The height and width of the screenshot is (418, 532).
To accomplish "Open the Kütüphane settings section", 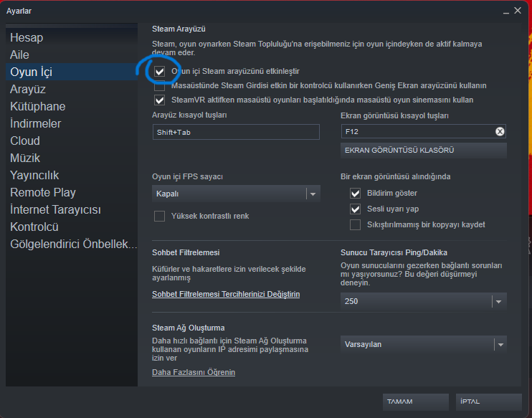I will coord(72,107).
